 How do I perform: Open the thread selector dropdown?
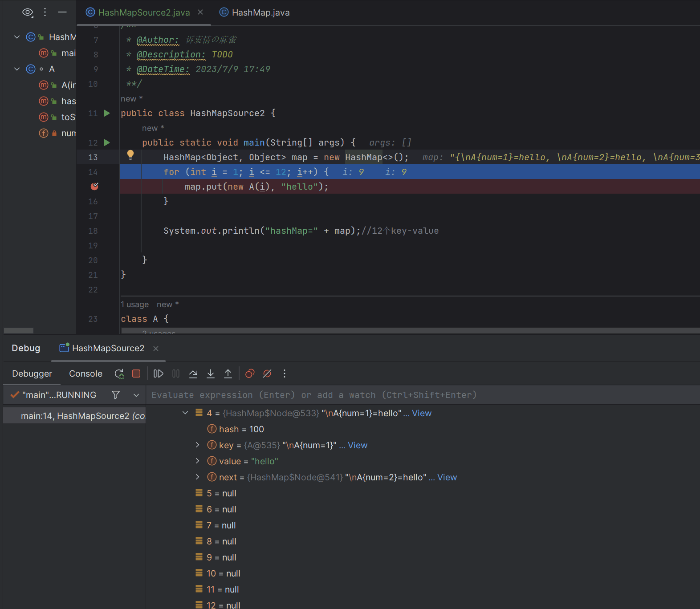(x=136, y=395)
